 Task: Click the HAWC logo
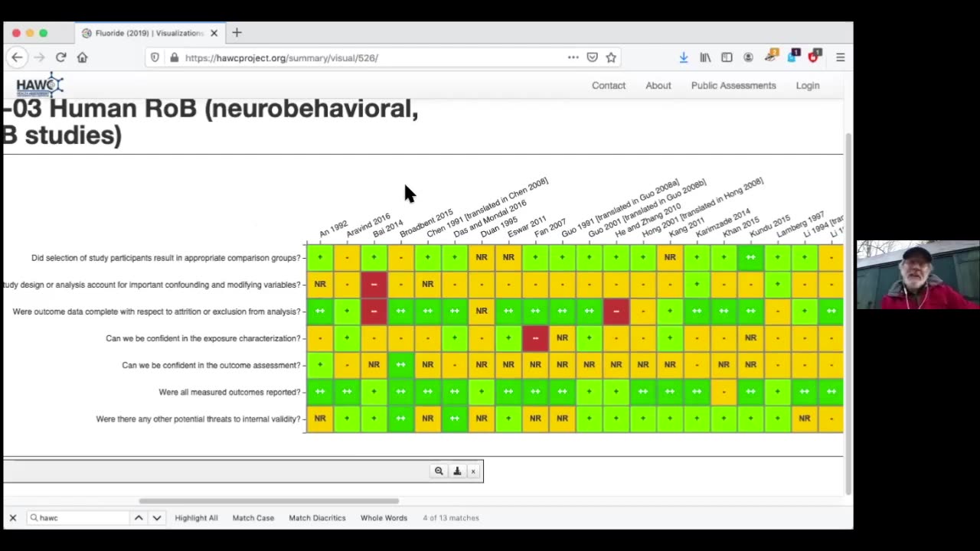click(x=40, y=85)
